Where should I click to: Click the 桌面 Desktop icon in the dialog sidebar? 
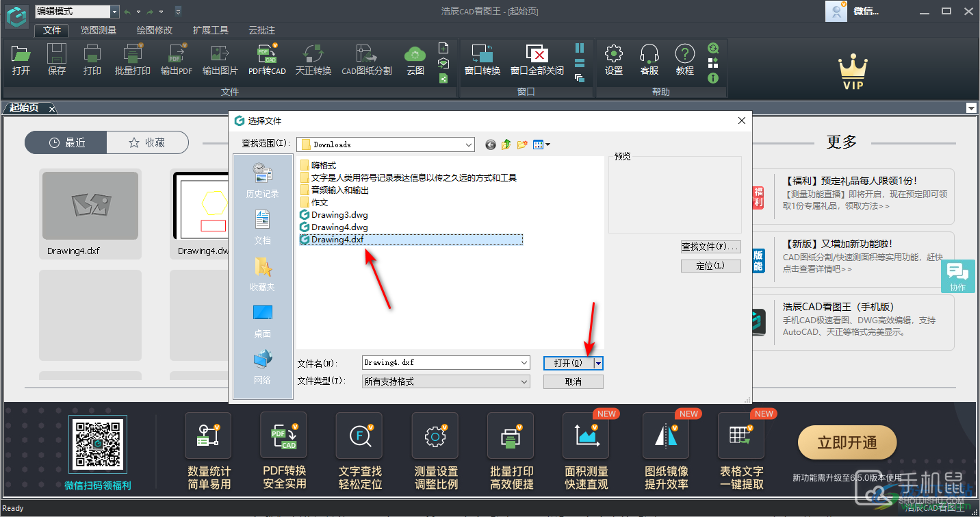click(x=262, y=317)
